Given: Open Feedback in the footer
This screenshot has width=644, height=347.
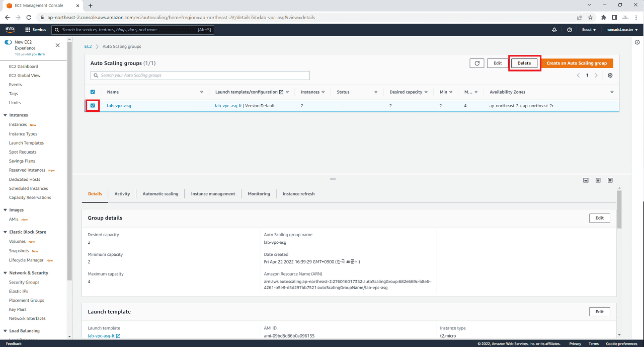Looking at the screenshot, I should [14, 343].
